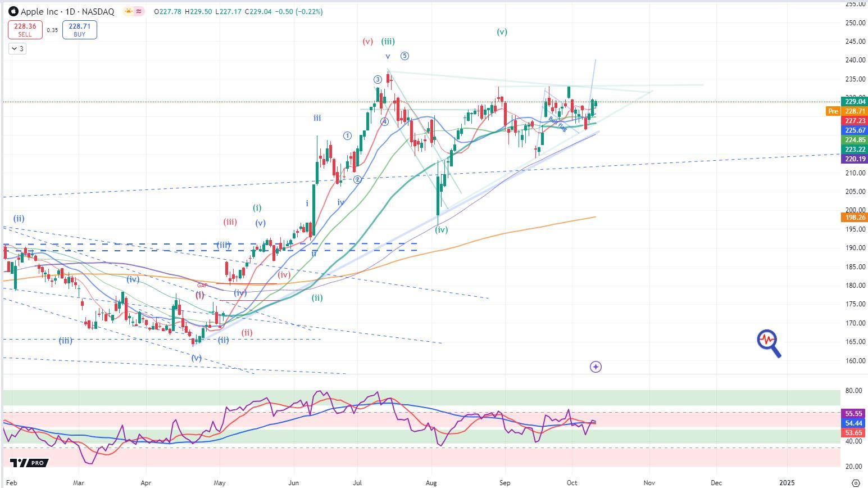The image size is (868, 488).
Task: Click the TradingView PRO logo
Action: click(x=30, y=463)
